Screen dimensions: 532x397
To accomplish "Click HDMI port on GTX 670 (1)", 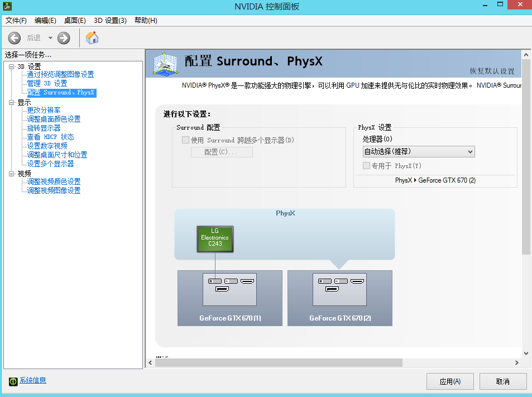I will (x=247, y=281).
